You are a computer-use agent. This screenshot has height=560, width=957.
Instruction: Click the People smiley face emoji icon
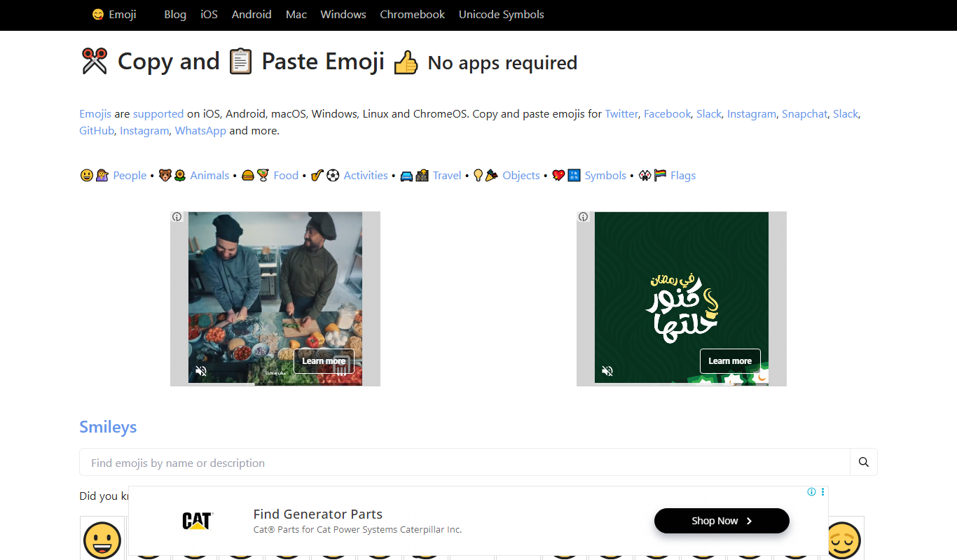(87, 176)
